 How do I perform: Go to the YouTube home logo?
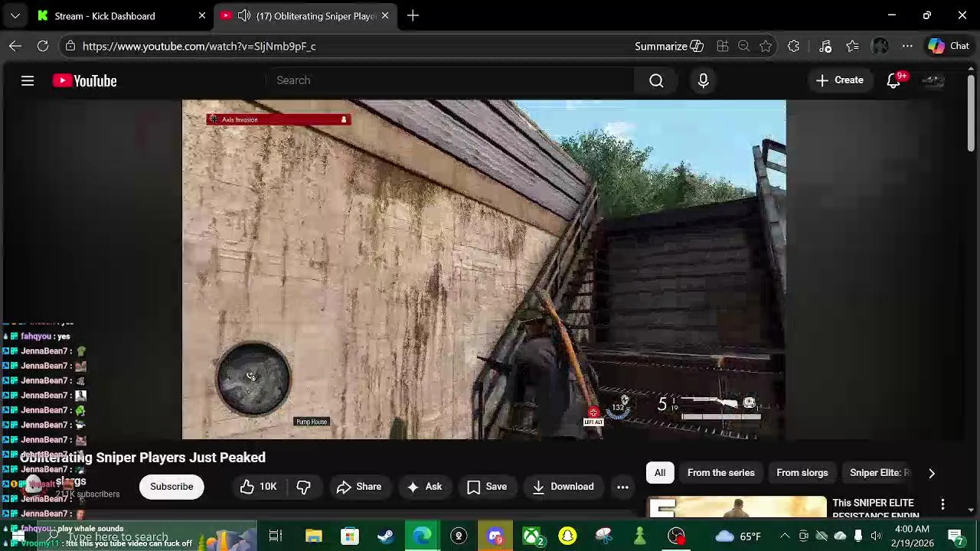point(84,80)
